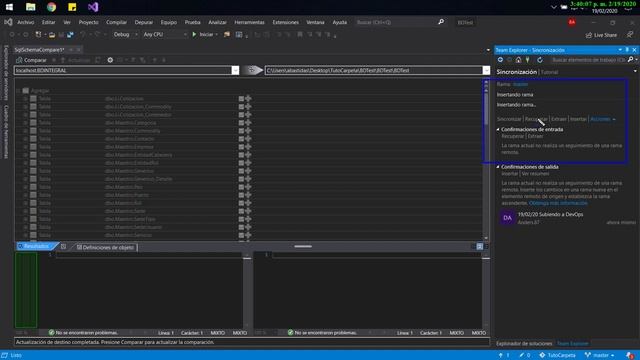Collapse the Confirmaciones de salida section
Image resolution: width=640 pixels, height=360 pixels.
pyautogui.click(x=498, y=167)
